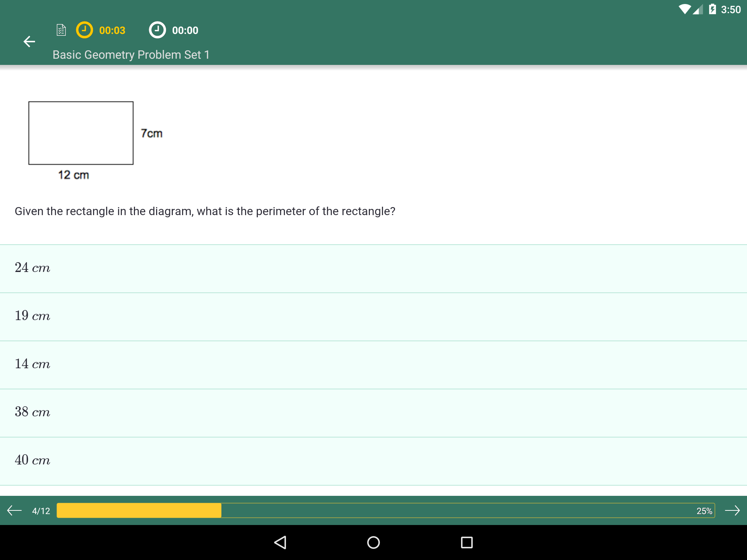The width and height of the screenshot is (747, 560).
Task: Tap the 25% progress label
Action: tap(704, 511)
